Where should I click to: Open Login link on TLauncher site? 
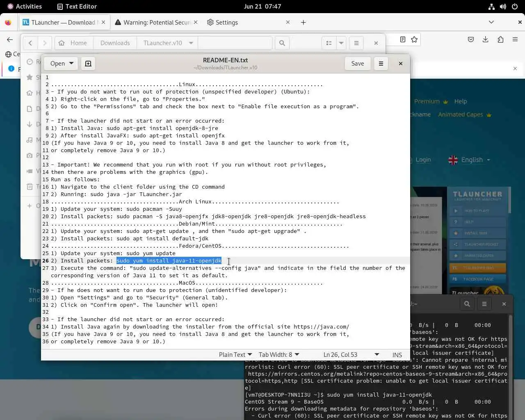[423, 160]
